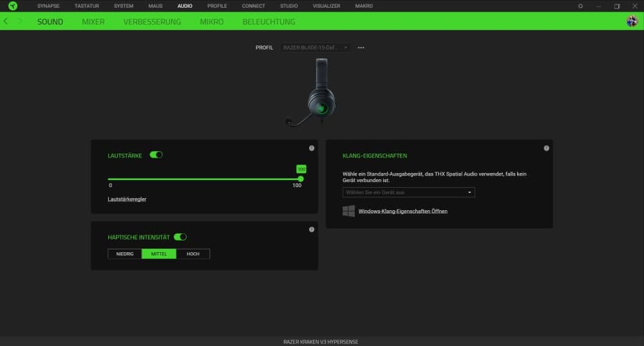Go back with the left arrow

pyautogui.click(x=6, y=21)
